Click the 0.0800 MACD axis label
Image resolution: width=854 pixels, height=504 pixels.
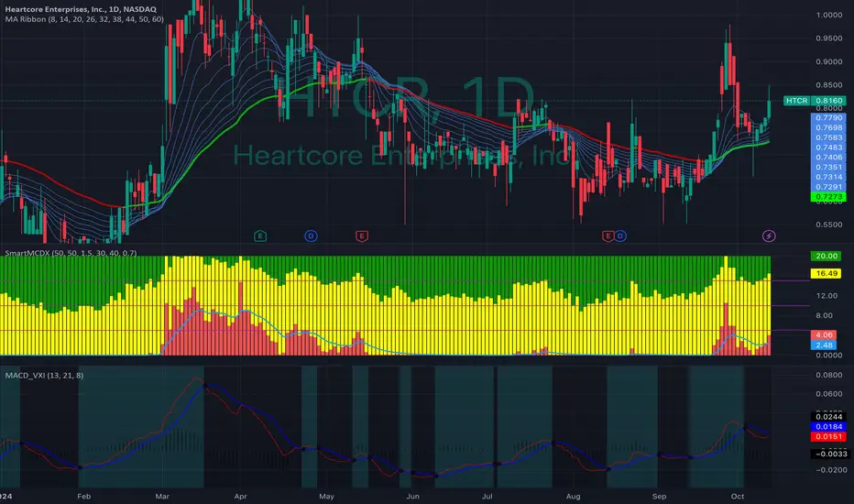point(828,375)
